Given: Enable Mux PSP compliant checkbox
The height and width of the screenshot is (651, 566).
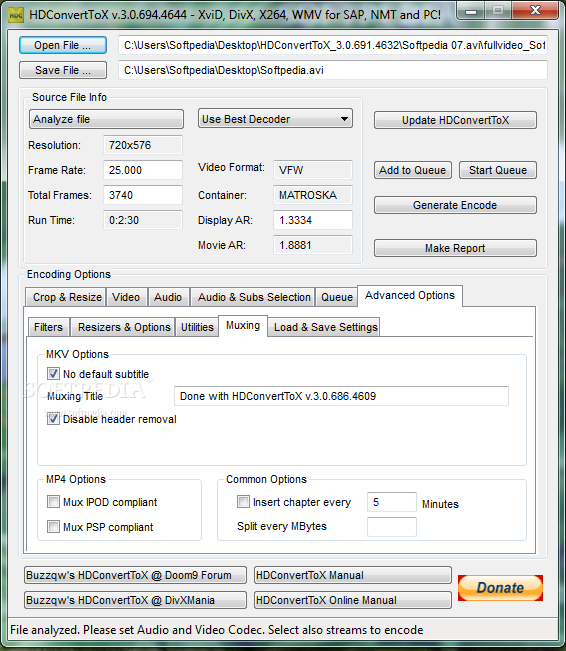Looking at the screenshot, I should click(x=53, y=526).
